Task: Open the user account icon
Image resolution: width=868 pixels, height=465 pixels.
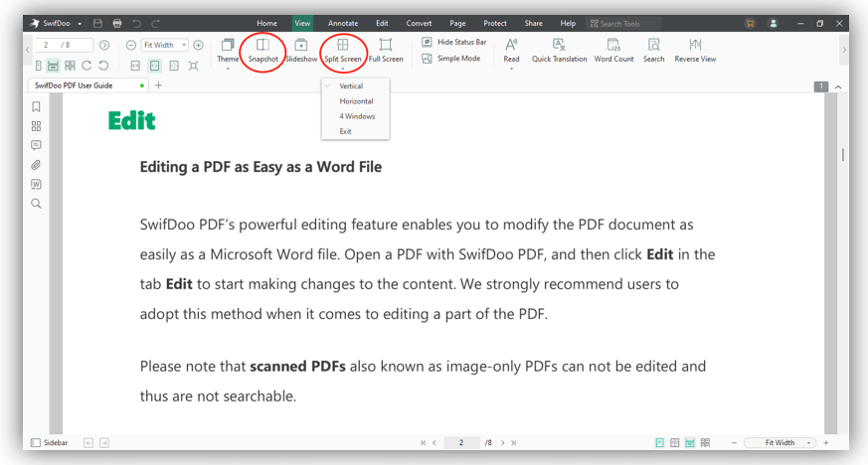Action: (774, 23)
